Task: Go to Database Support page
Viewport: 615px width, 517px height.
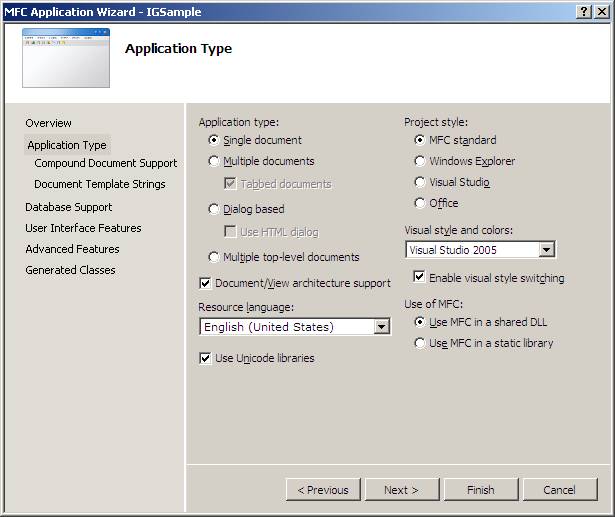Action: coord(68,207)
